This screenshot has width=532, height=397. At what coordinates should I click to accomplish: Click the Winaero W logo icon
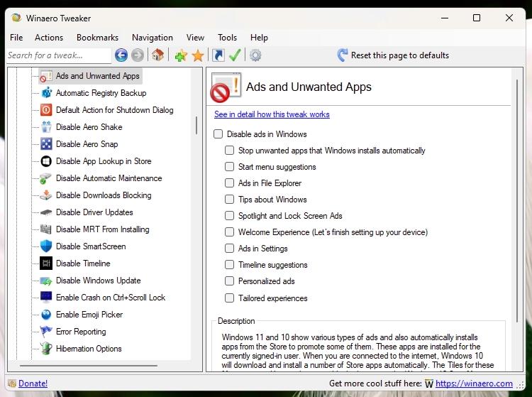click(x=429, y=384)
